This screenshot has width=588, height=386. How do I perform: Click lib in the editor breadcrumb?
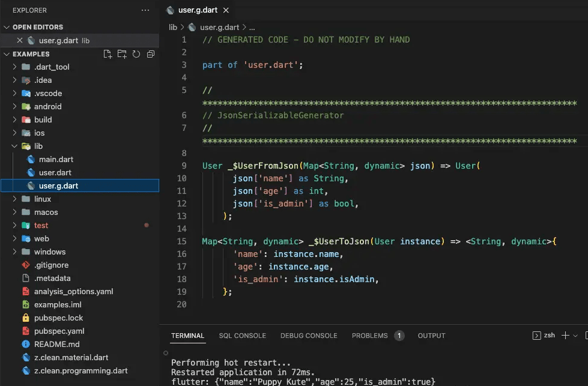[172, 26]
